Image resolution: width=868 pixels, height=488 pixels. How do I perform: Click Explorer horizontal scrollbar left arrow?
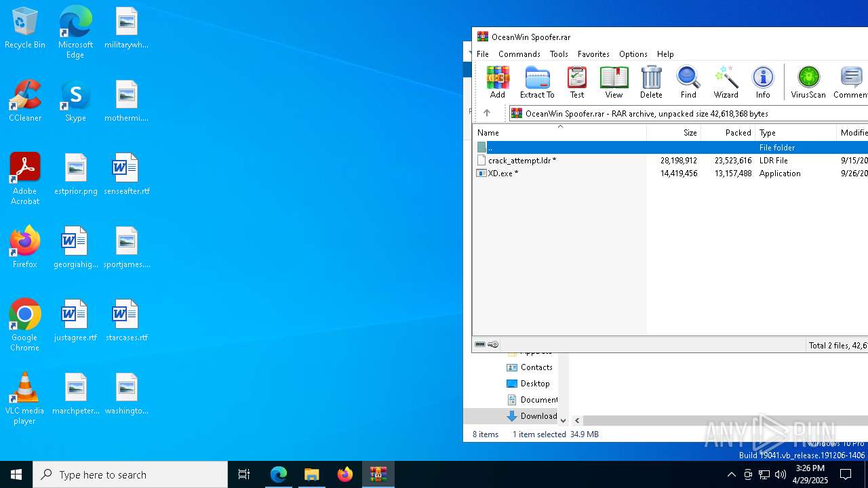tap(577, 420)
